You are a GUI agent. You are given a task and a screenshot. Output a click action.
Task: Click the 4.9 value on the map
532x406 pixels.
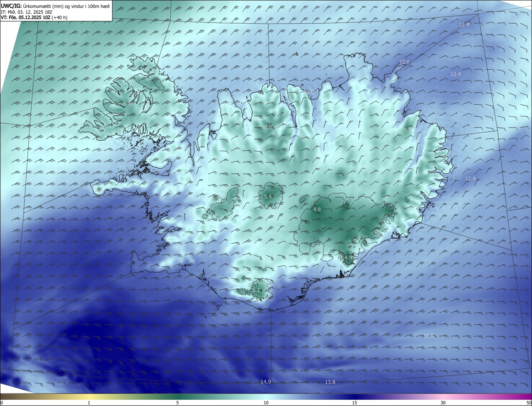point(348,257)
